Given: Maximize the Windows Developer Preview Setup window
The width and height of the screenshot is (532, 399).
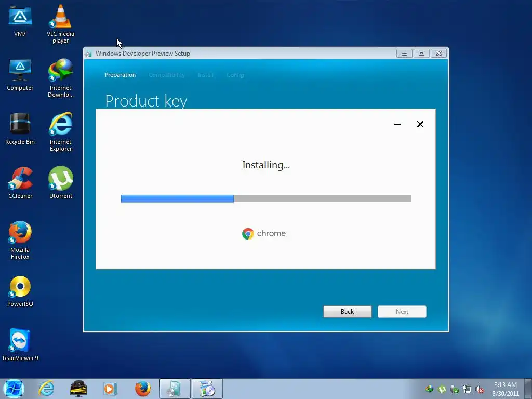Looking at the screenshot, I should 421,54.
